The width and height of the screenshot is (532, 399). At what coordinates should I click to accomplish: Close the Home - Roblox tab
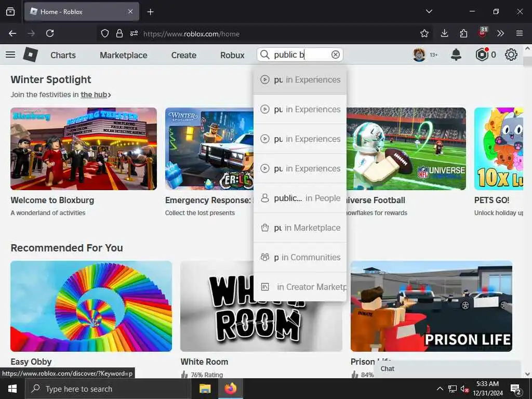pyautogui.click(x=130, y=11)
